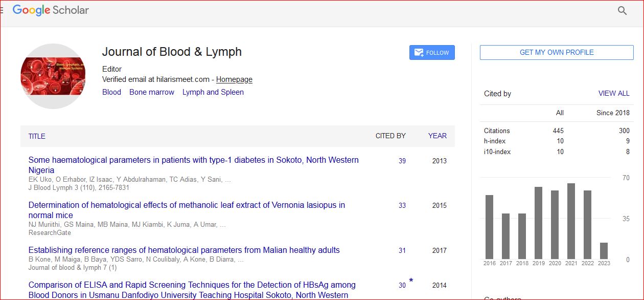The image size is (644, 300).
Task: Click the Google Scholar logo
Action: [51, 10]
